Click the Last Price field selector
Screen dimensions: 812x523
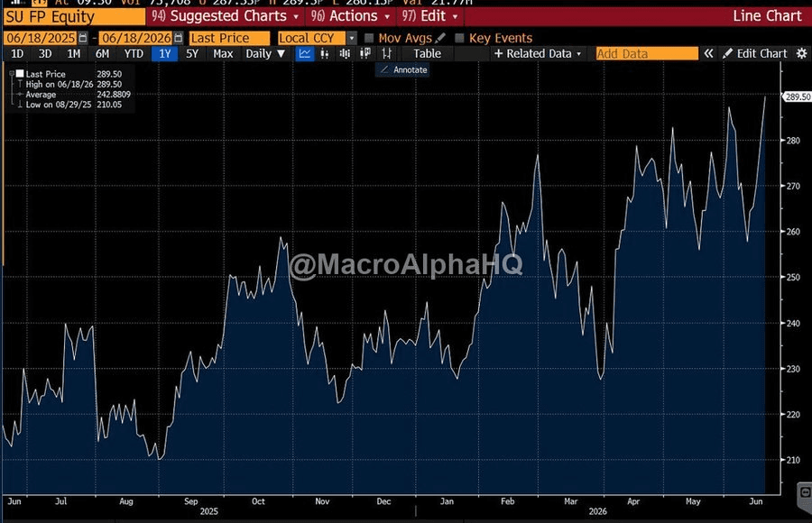(x=229, y=38)
